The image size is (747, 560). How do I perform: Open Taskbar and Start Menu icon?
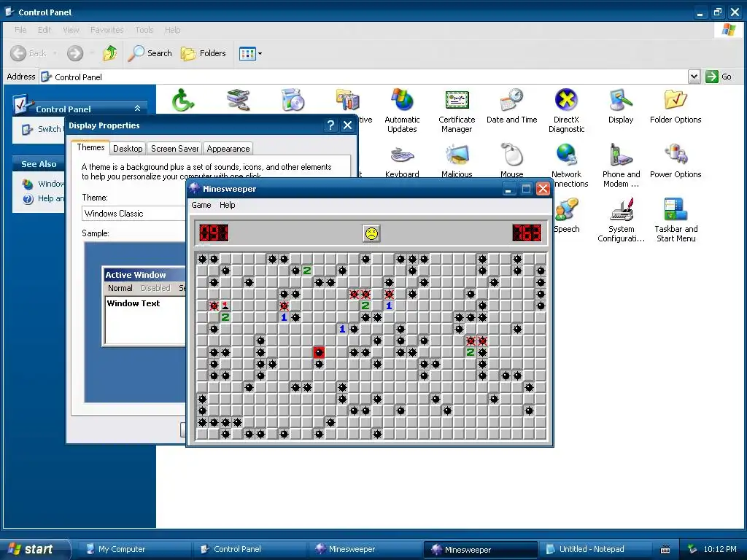(x=676, y=220)
